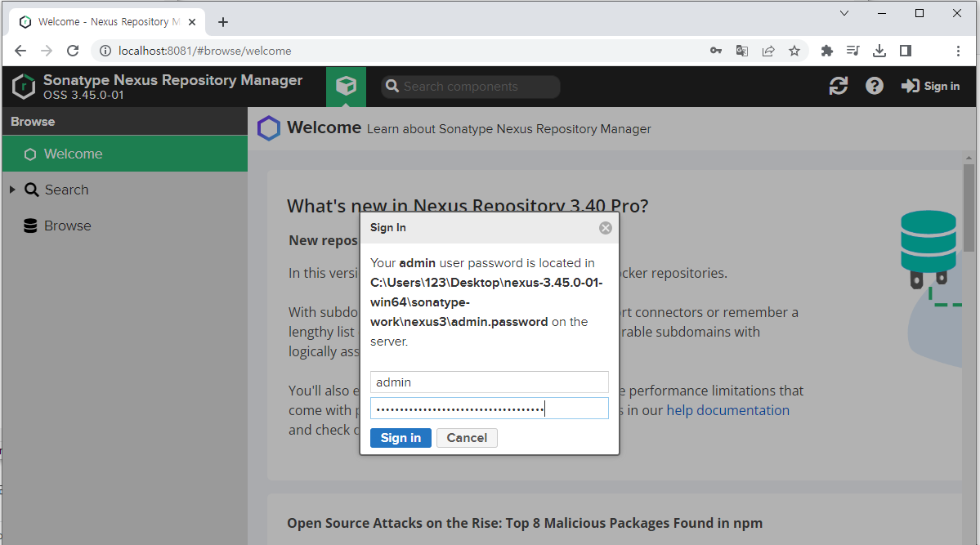This screenshot has width=980, height=545.
Task: Close the Welcome Nexus Repository tab
Action: [192, 22]
